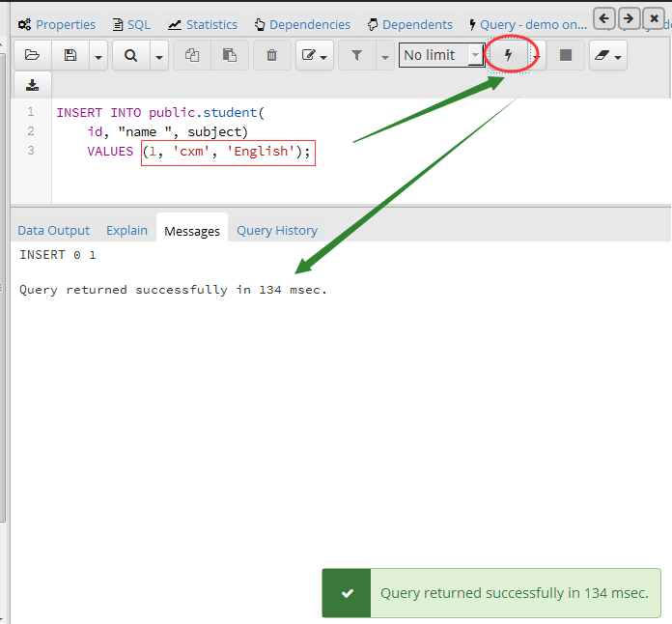Click 'Query returned successfully' message in Messages pane
Screen dimensions: 672x624
173,290
